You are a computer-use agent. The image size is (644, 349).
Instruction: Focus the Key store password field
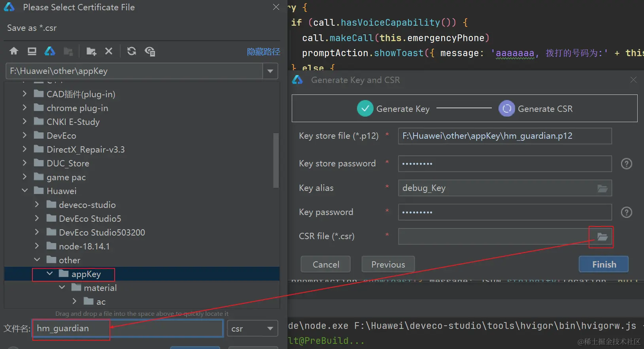[505, 164]
